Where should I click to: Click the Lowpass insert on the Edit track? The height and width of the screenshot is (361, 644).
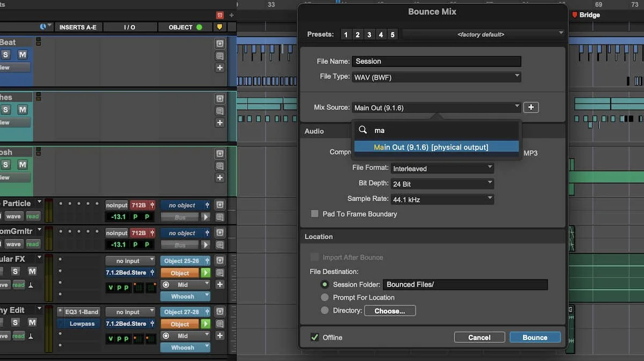coord(78,323)
